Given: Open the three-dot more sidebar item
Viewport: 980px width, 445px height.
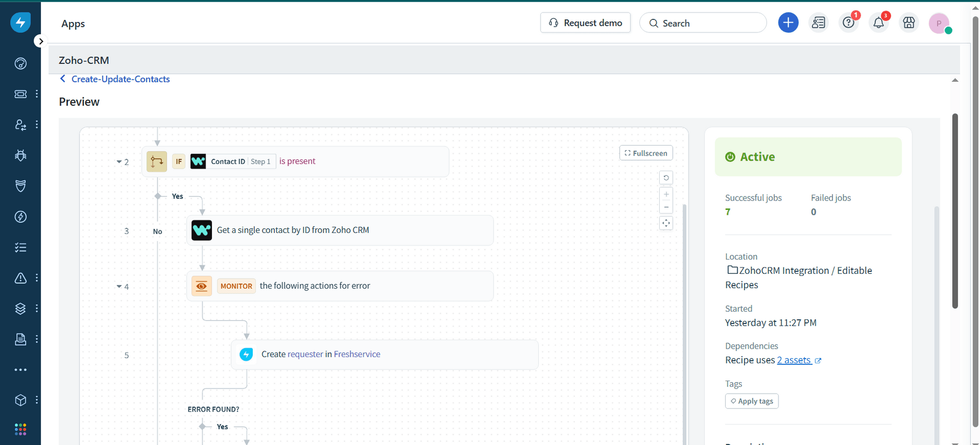Looking at the screenshot, I should coord(20,370).
